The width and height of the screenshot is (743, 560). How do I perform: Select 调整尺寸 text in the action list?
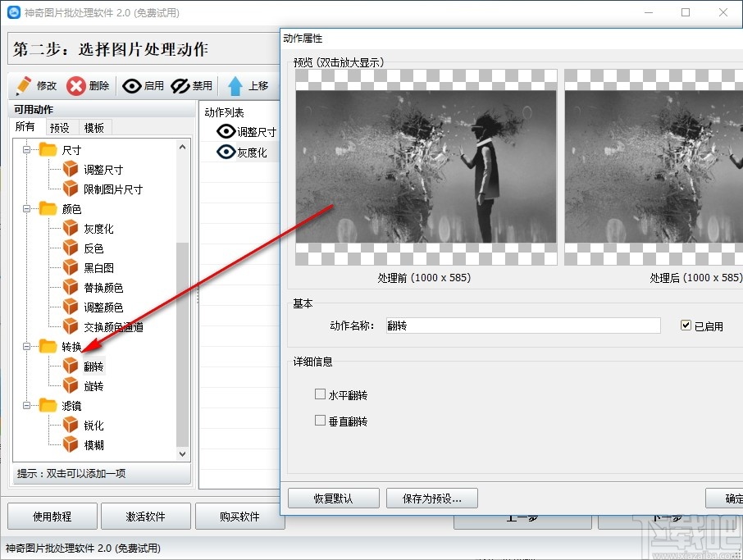(x=257, y=132)
